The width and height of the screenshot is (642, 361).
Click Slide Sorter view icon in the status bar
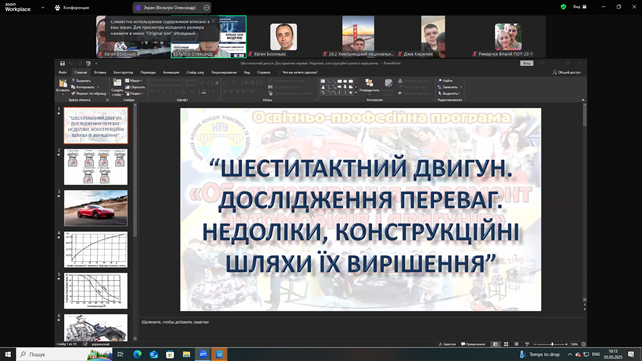[506, 344]
